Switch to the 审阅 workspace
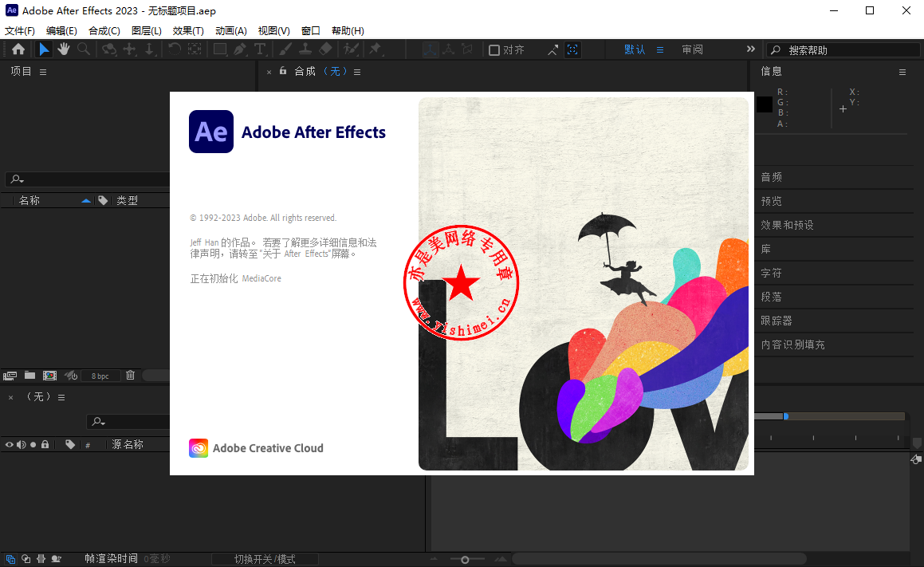This screenshot has width=924, height=567. point(693,49)
